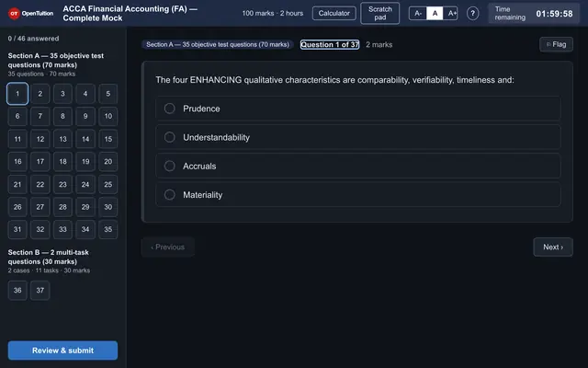
Task: Select question 27
Action: [40, 207]
